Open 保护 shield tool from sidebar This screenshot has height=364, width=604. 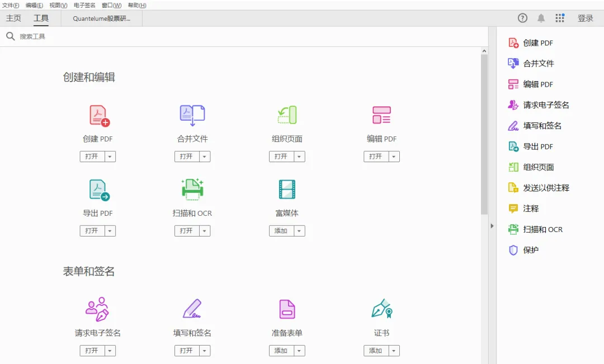point(523,250)
